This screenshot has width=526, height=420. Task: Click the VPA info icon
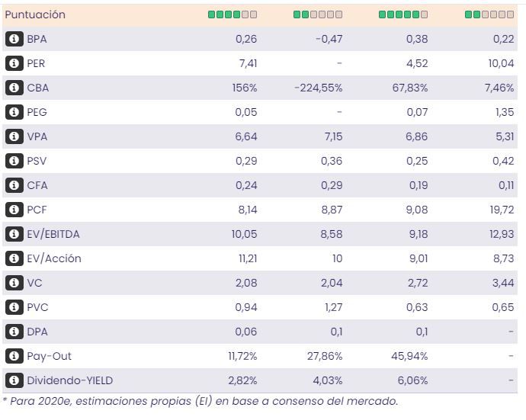14,136
